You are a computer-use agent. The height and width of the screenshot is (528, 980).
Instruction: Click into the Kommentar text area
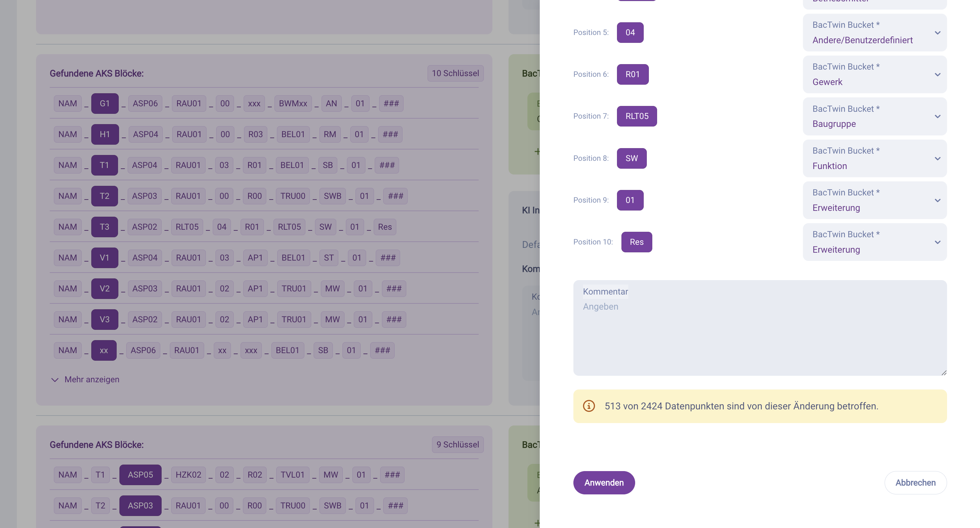point(759,335)
